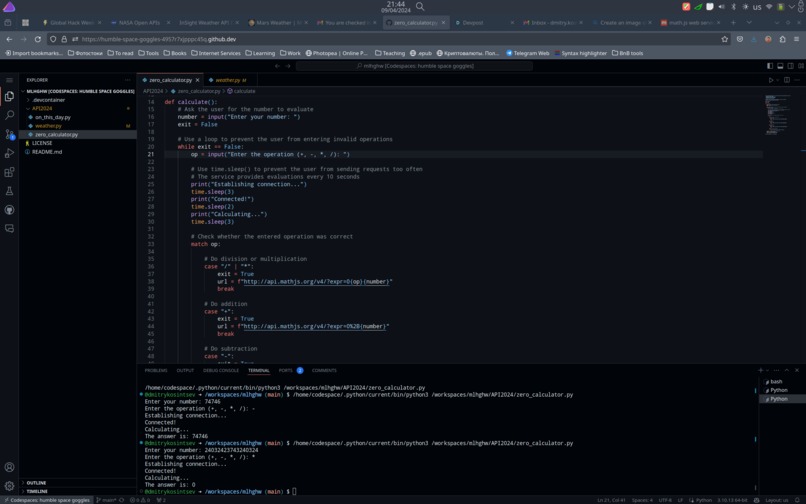This screenshot has width=806, height=504.
Task: Open Explorer Views and More Actions ellipsis
Action: point(127,80)
